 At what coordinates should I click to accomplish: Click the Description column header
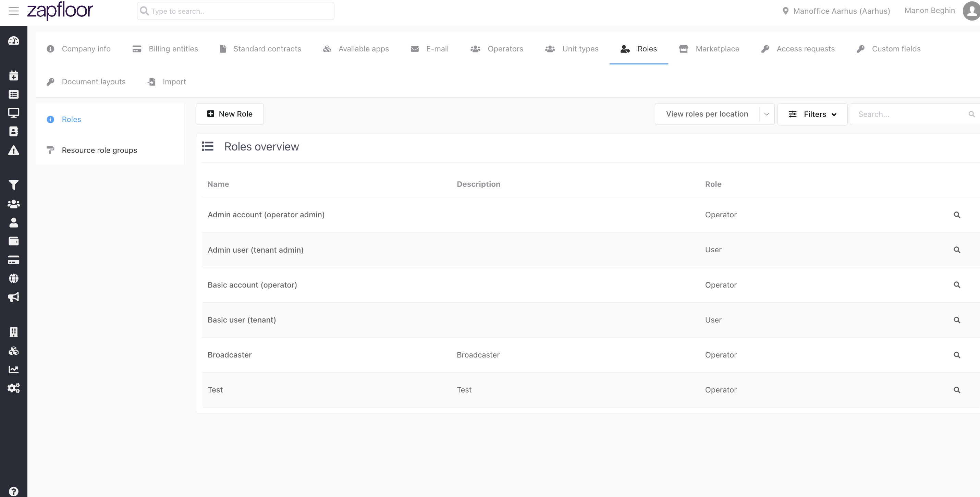pos(479,184)
